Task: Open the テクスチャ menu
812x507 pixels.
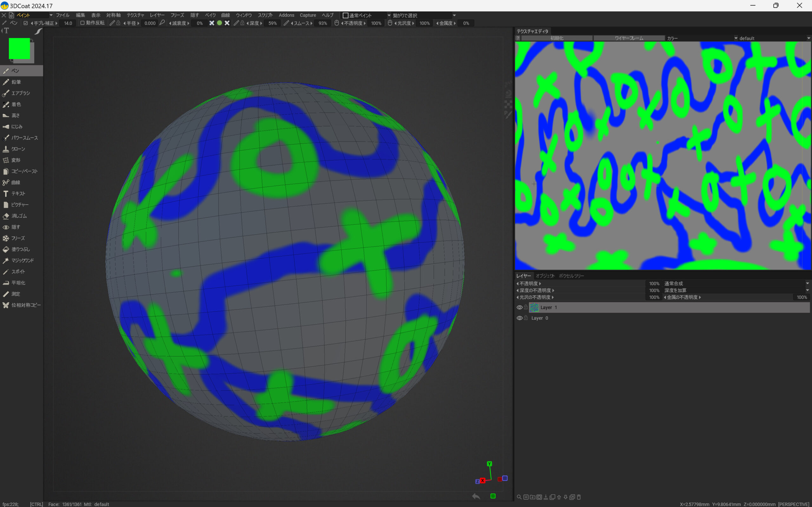Action: [x=135, y=16]
